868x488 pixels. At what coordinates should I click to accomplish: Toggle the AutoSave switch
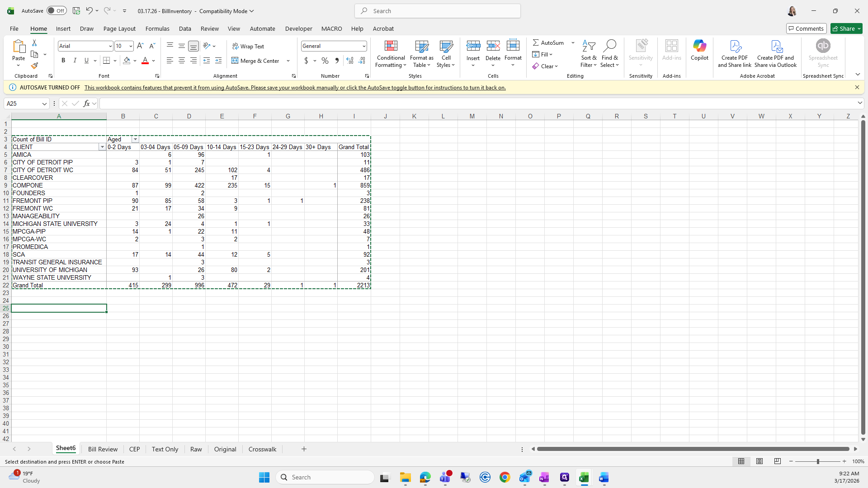(x=57, y=11)
